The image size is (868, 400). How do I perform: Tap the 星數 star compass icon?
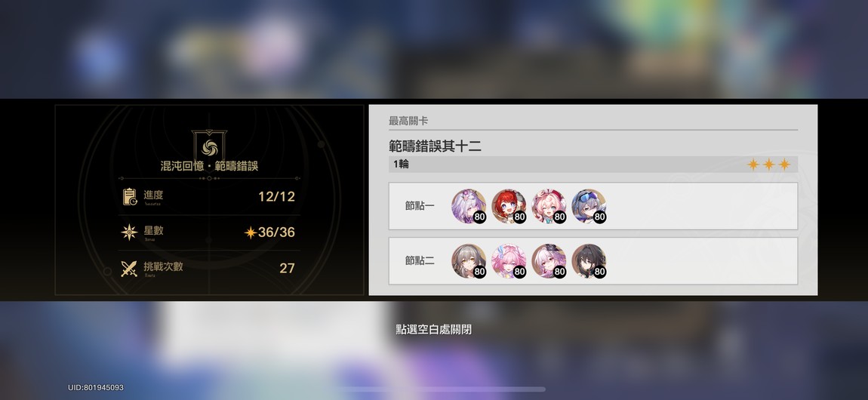[x=129, y=232]
